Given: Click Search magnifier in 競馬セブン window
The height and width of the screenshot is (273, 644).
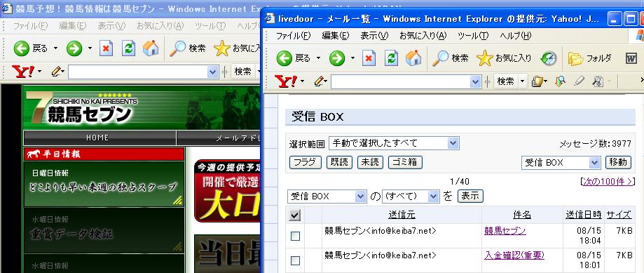Looking at the screenshot, I should [178, 48].
